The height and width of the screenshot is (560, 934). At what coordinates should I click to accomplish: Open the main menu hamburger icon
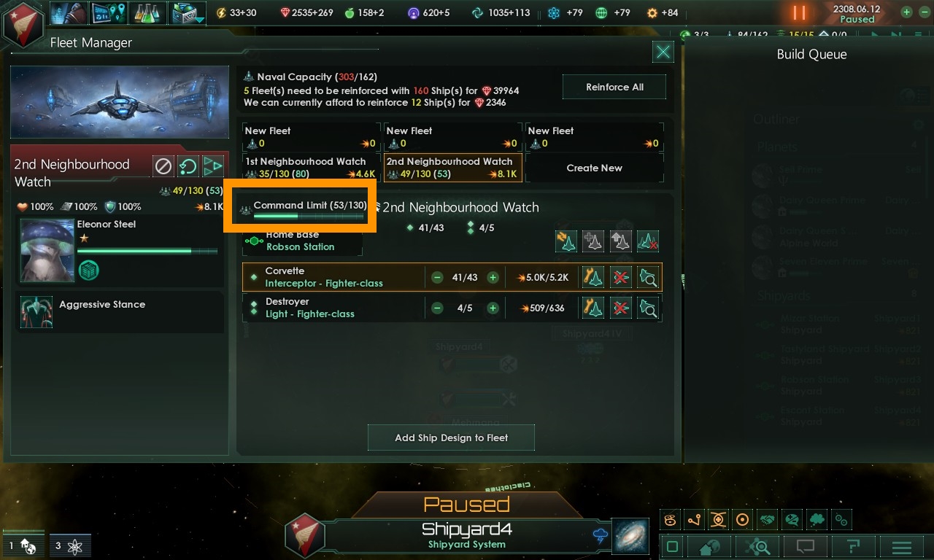click(x=902, y=547)
